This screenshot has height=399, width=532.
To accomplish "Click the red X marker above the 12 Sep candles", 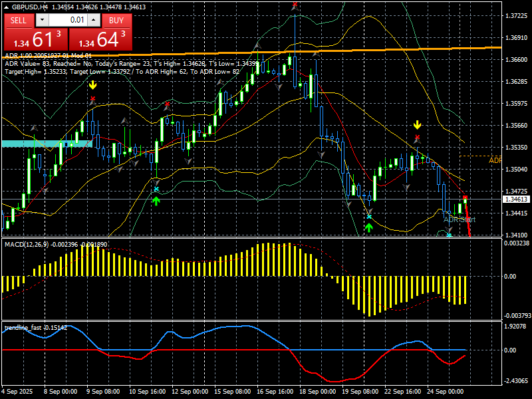I will [x=167, y=104].
